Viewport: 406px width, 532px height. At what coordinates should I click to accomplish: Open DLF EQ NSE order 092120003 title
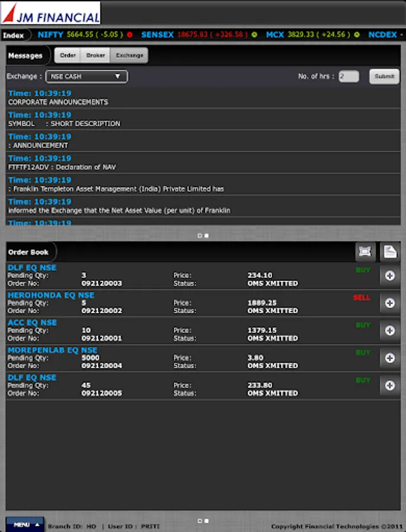(32, 268)
